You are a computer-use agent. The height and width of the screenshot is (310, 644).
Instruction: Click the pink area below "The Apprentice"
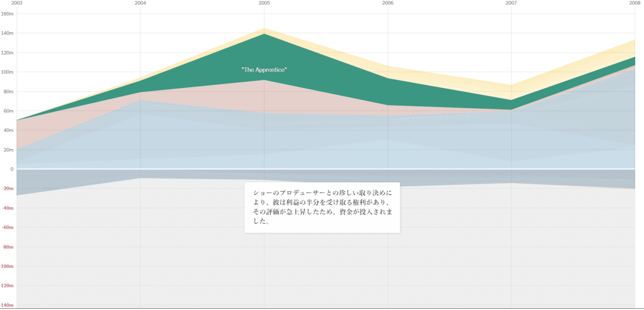point(264,94)
